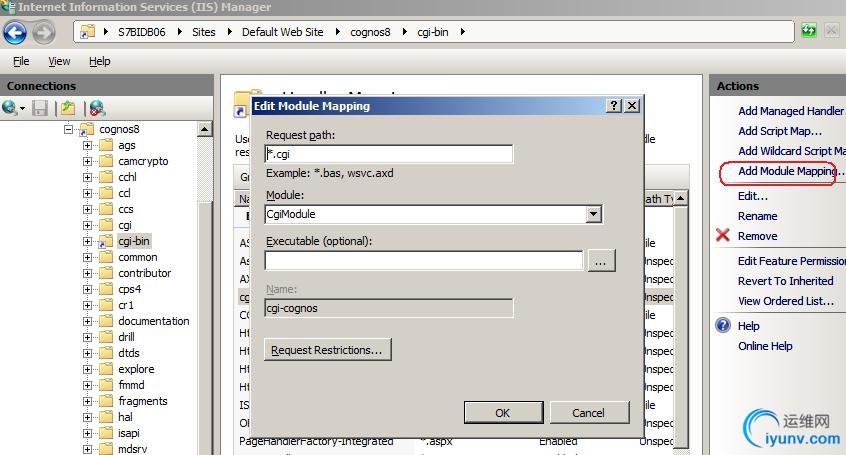
Task: Click the fragments folder icon
Action: 106,401
